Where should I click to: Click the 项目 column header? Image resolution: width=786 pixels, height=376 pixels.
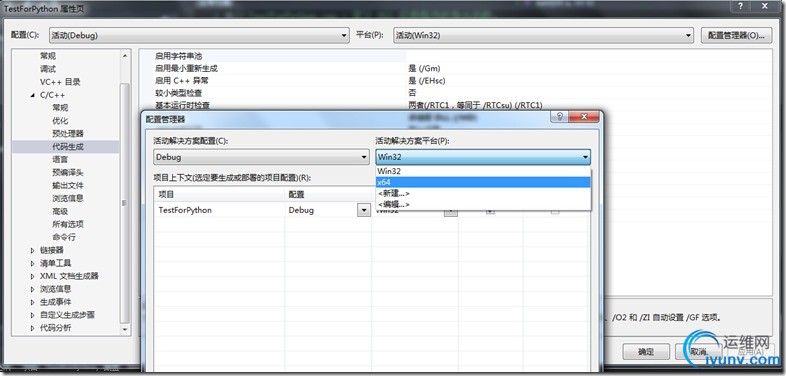(219, 195)
